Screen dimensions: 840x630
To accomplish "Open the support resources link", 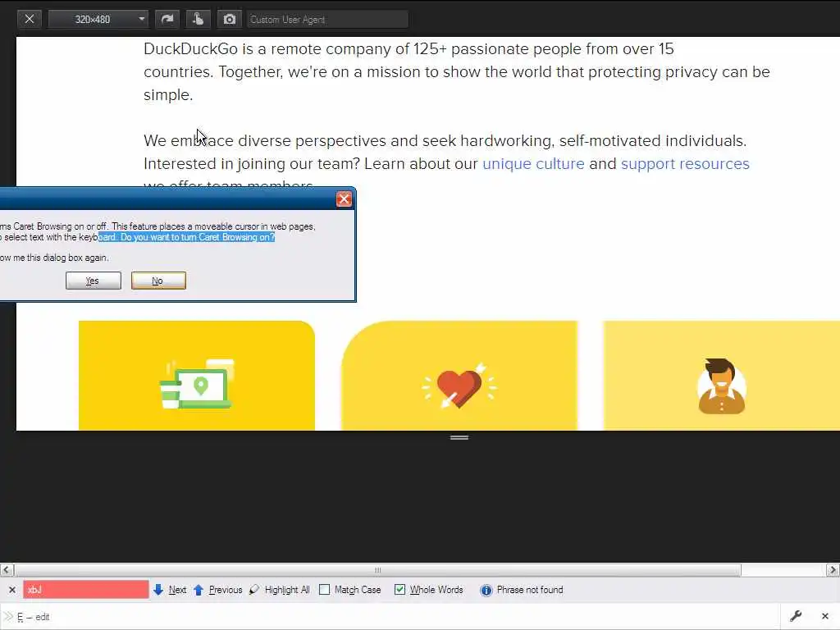I will [685, 163].
